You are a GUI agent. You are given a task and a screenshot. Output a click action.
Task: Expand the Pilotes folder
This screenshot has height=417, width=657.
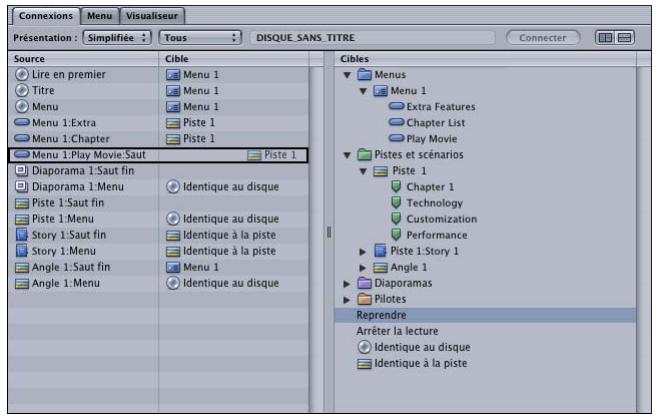(347, 300)
